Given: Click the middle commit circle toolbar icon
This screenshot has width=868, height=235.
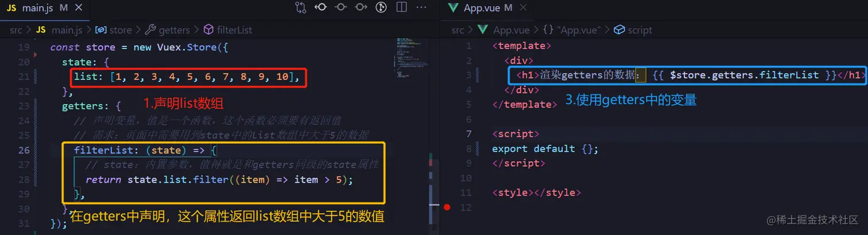Looking at the screenshot, I should pos(341,7).
